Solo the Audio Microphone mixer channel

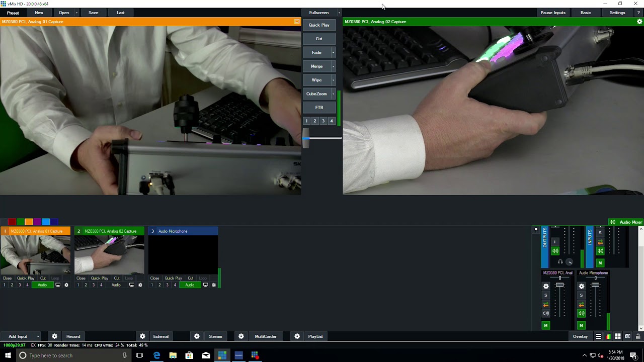tap(582, 295)
